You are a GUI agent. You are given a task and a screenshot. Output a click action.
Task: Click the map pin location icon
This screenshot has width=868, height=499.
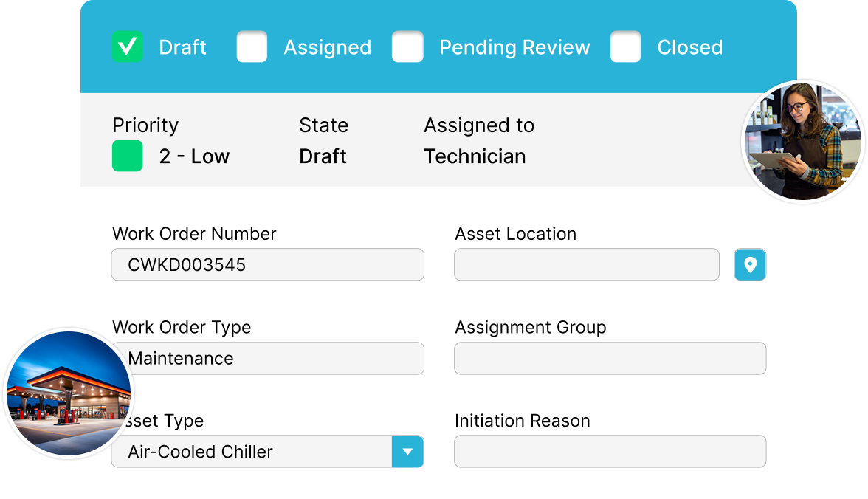coord(750,265)
